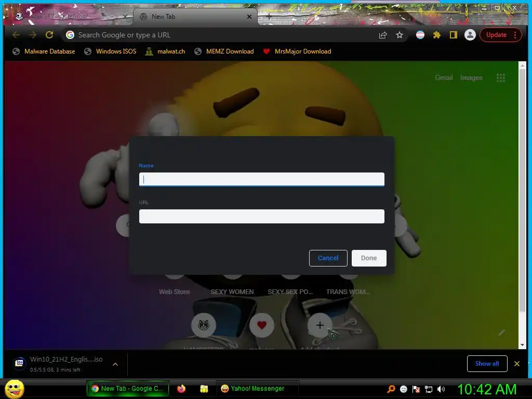Screen dimensions: 532x399
Task: Click the orange magnifier tray icon
Action: (391, 389)
